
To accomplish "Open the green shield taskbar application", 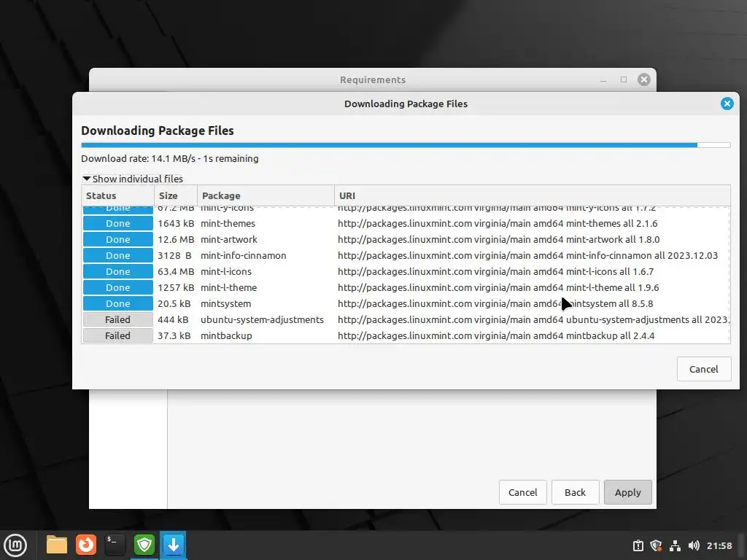I will click(144, 545).
